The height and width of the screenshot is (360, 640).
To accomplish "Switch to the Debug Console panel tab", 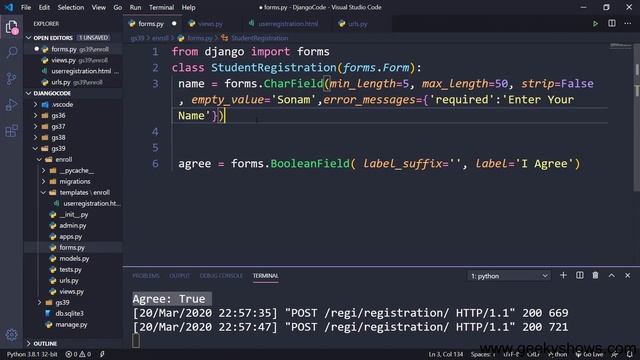I will coord(221,276).
